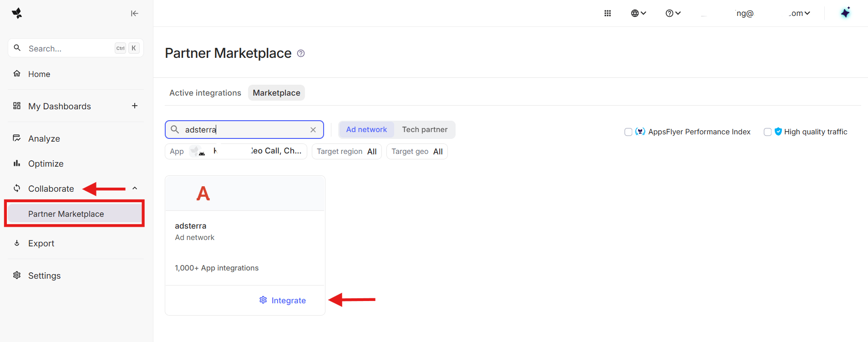Select Partner Marketplace sidebar item
Screen dimensions: 868x342
click(x=75, y=214)
